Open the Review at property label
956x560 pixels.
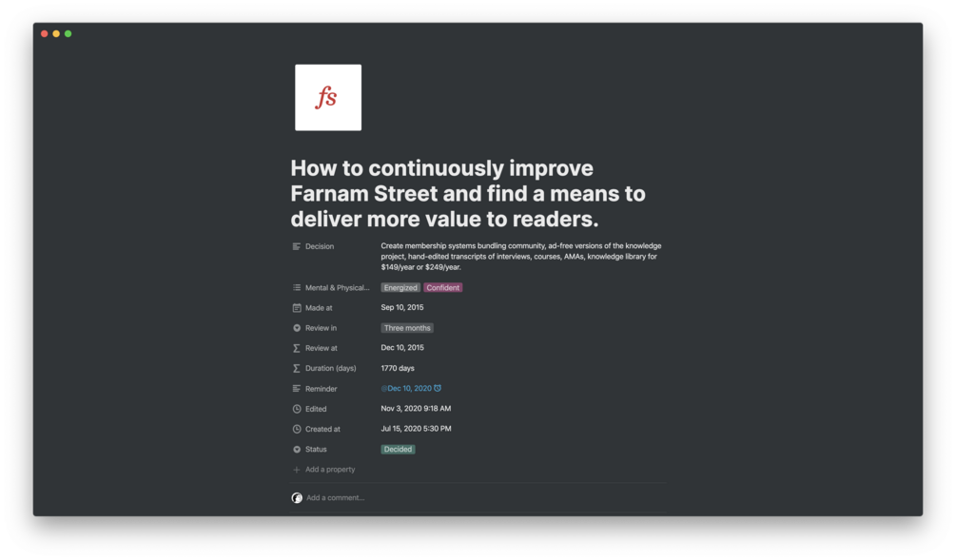click(322, 348)
